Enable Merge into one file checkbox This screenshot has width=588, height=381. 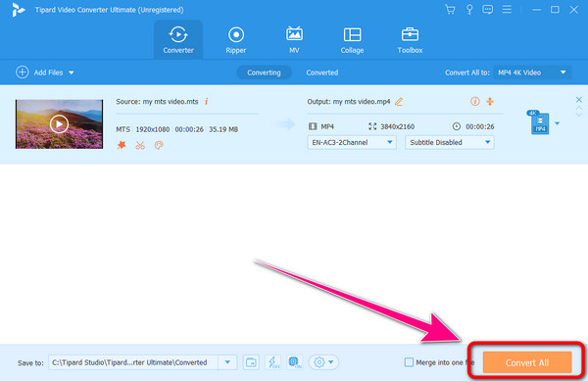coord(409,362)
